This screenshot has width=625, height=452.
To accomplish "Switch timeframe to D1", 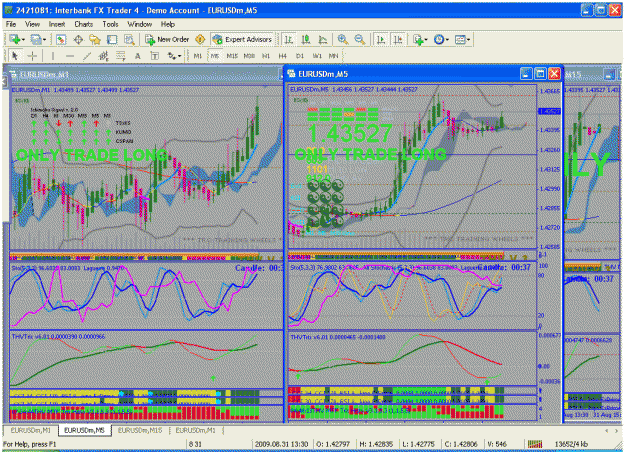I will (x=300, y=56).
